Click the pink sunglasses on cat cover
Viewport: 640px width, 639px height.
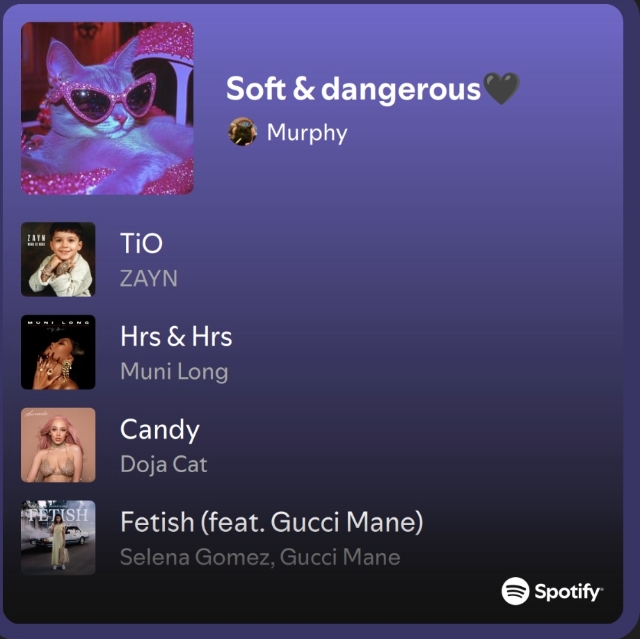(101, 98)
